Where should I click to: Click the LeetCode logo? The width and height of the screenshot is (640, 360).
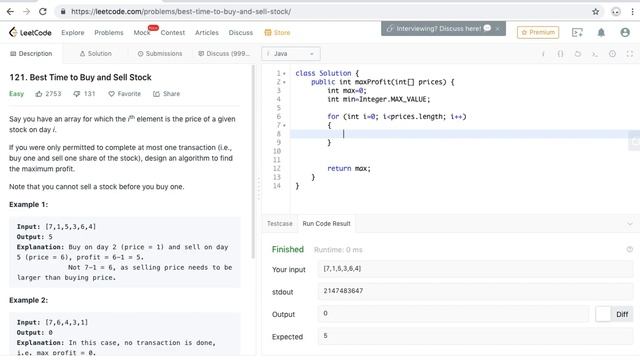[x=30, y=32]
